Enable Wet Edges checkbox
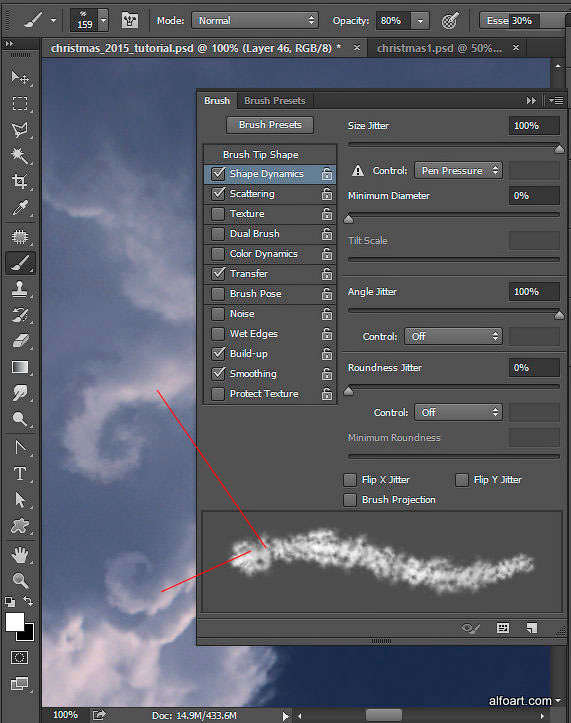 [x=218, y=334]
